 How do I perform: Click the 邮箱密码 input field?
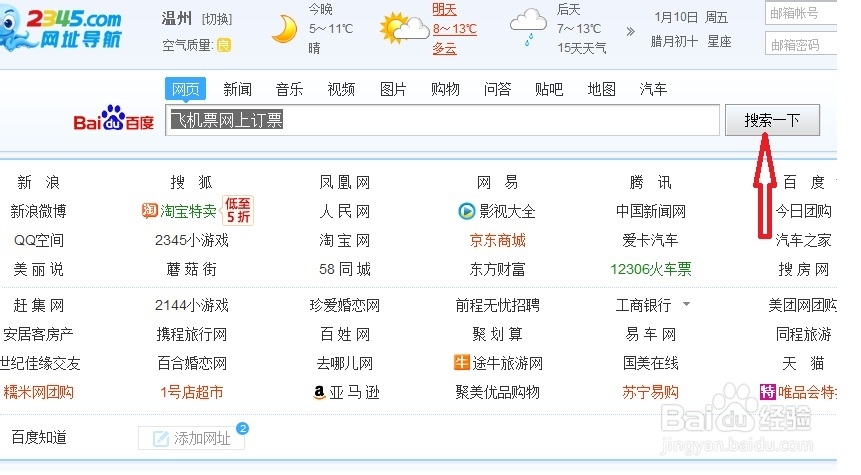click(x=801, y=44)
